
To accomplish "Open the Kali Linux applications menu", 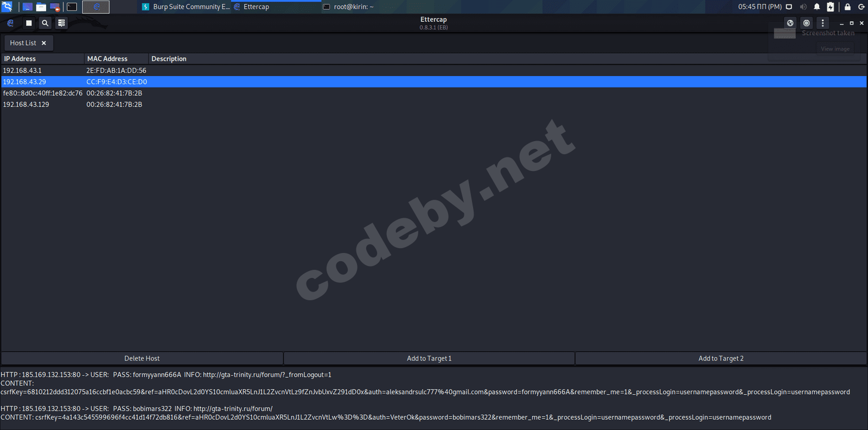I will (7, 7).
